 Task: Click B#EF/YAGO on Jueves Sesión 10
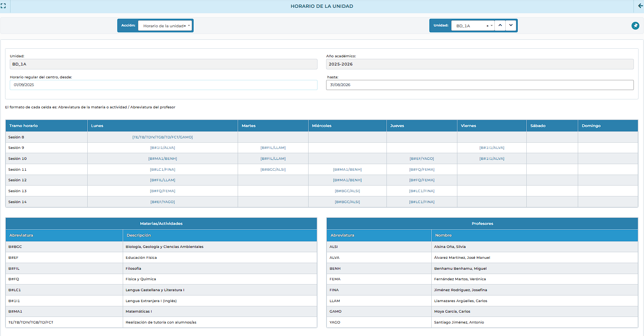tap(422, 159)
